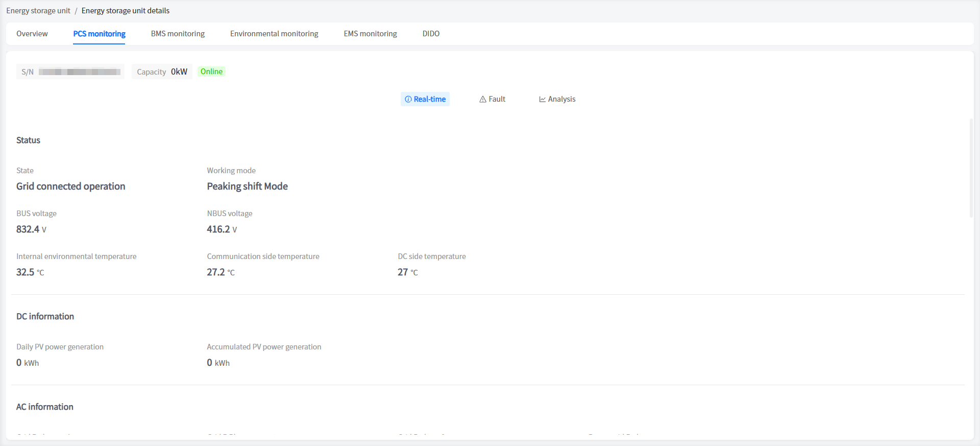The width and height of the screenshot is (980, 446).
Task: Navigate back via Energy storage unit breadcrumb
Action: point(38,11)
